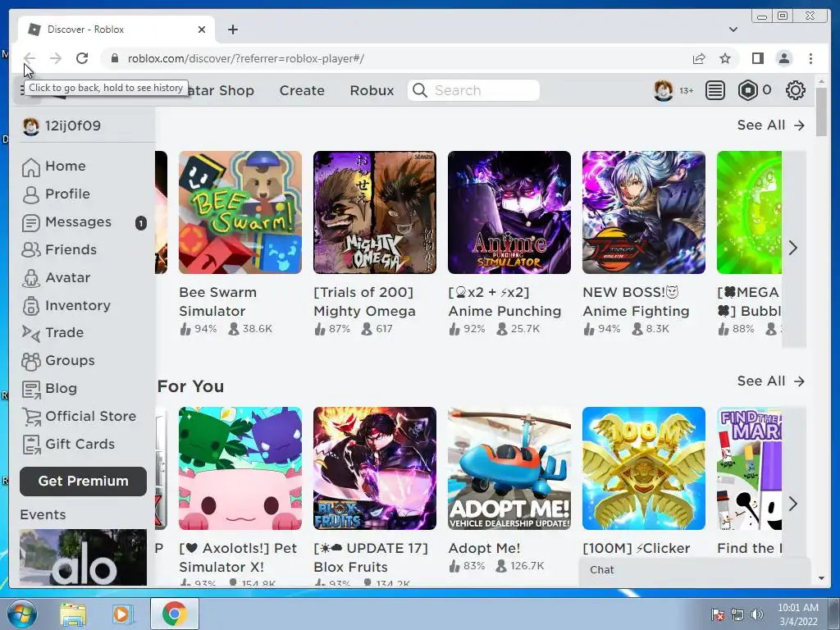
Task: Open the 100M Clicker game thumbnail
Action: 644,468
